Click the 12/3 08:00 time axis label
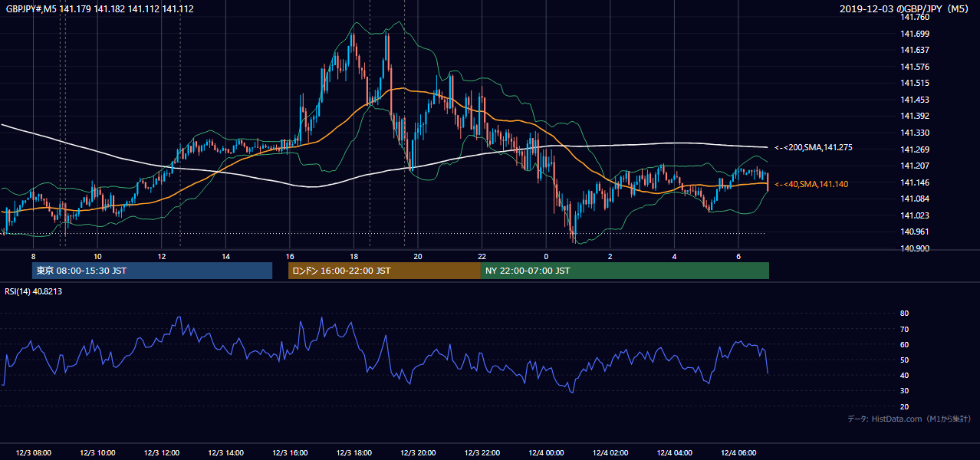Viewport: 980px width, 460px height. click(x=33, y=453)
